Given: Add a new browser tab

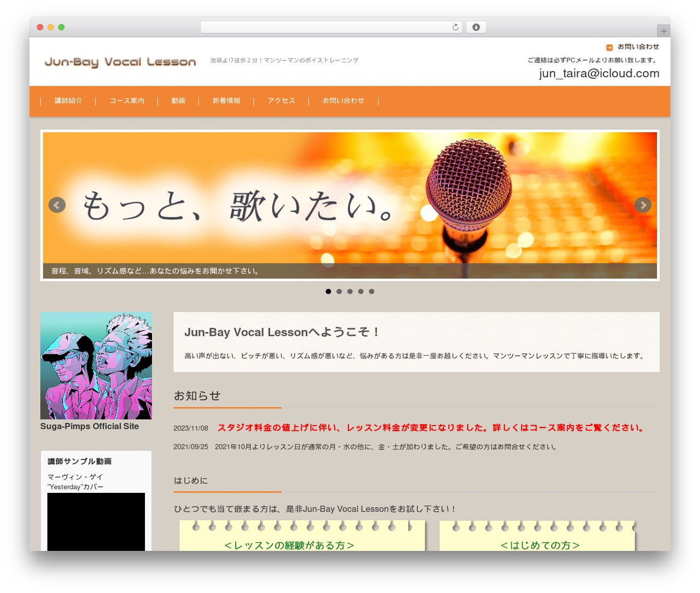Looking at the screenshot, I should click(663, 31).
